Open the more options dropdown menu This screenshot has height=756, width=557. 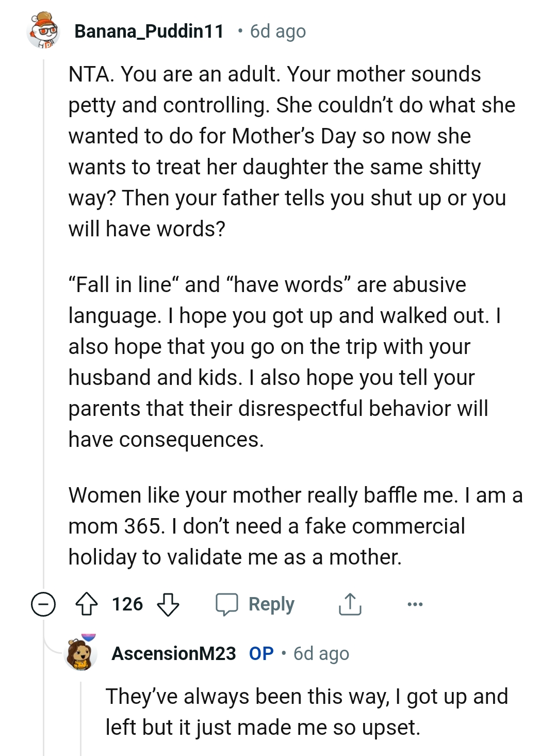[x=416, y=604]
